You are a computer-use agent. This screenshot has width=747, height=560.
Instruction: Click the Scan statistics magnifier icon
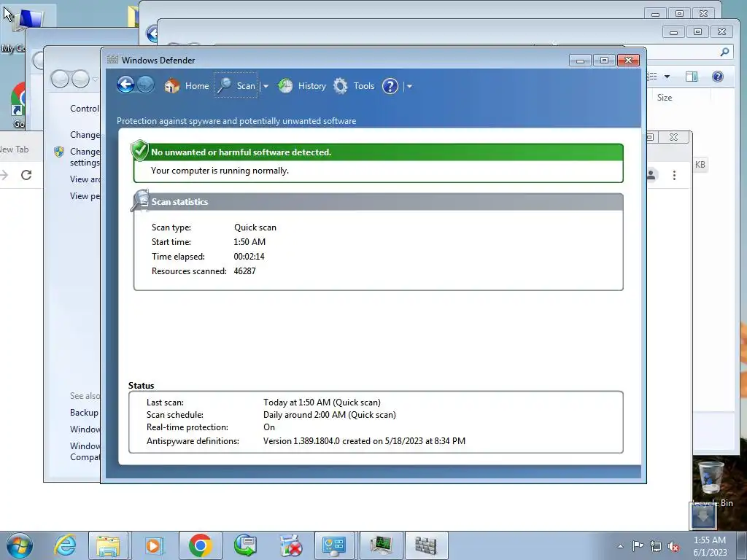(140, 201)
